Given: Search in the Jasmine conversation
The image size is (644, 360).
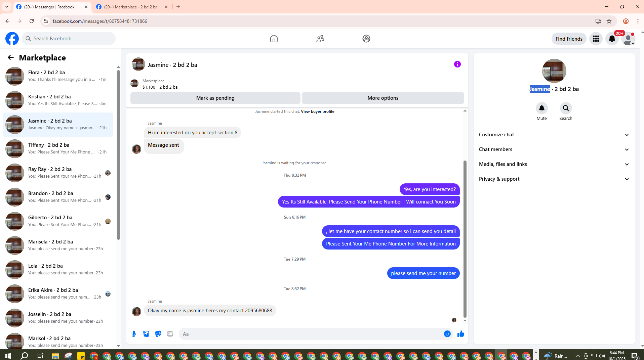Looking at the screenshot, I should 566,108.
